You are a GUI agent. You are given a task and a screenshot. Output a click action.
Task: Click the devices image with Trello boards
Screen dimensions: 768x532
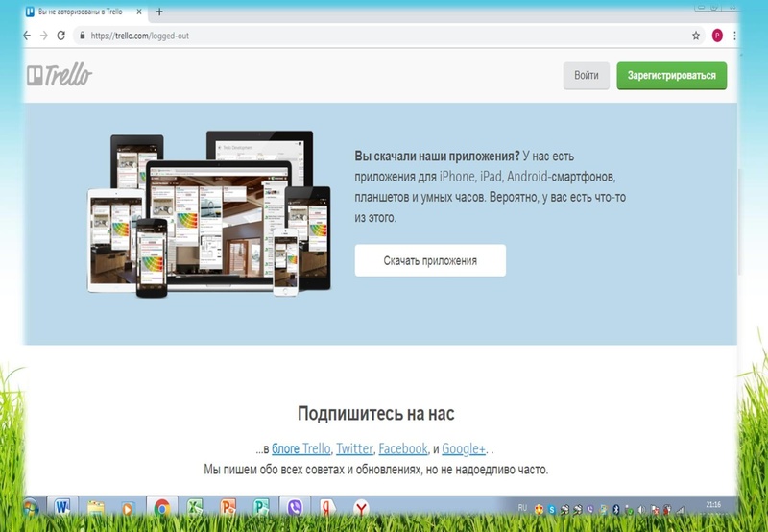[x=209, y=213]
